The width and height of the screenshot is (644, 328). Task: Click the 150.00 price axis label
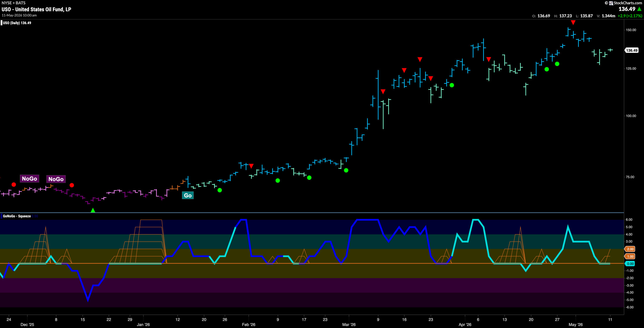coord(631,30)
